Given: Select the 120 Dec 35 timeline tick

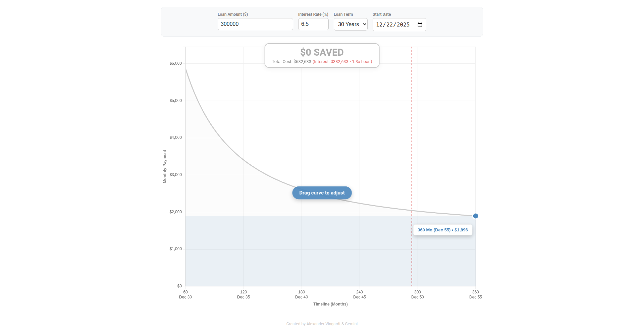Looking at the screenshot, I should click(x=244, y=294).
